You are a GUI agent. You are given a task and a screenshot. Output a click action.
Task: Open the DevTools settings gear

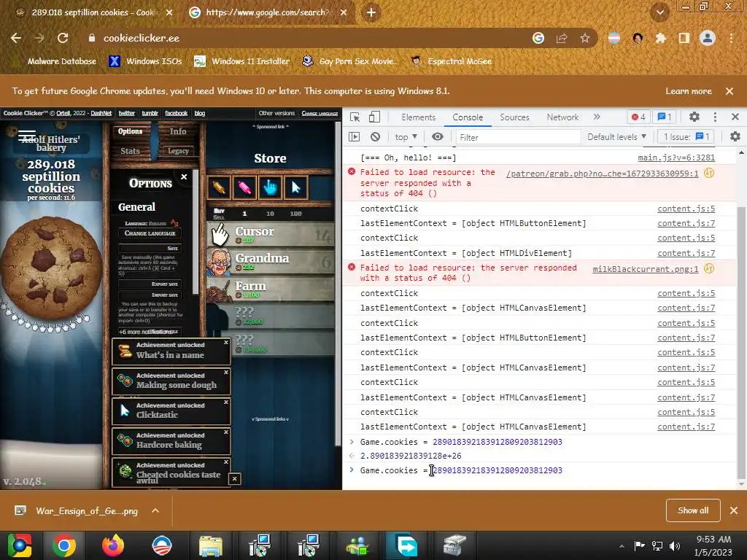pos(694,117)
